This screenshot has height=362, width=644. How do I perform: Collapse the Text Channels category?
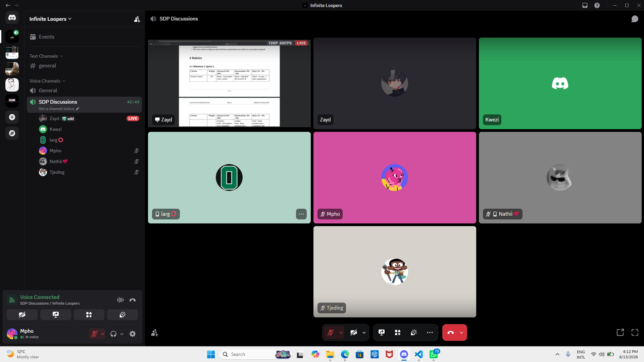(x=46, y=56)
